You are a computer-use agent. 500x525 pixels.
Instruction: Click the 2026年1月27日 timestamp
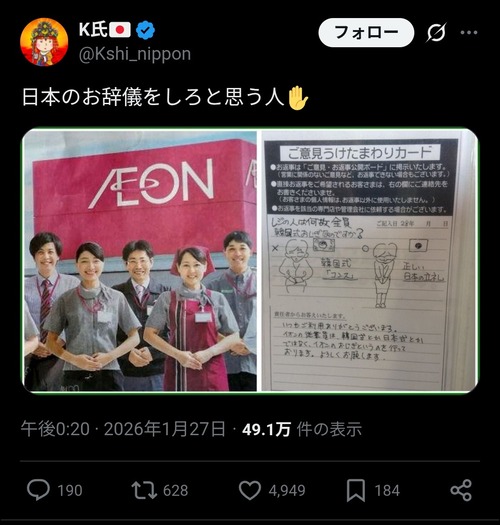pyautogui.click(x=164, y=429)
